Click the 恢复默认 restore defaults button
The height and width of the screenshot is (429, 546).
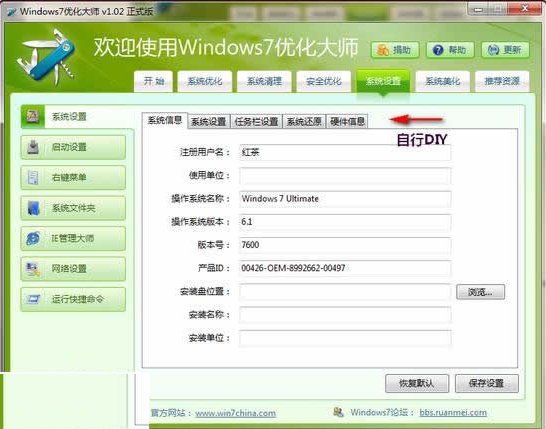click(x=417, y=383)
